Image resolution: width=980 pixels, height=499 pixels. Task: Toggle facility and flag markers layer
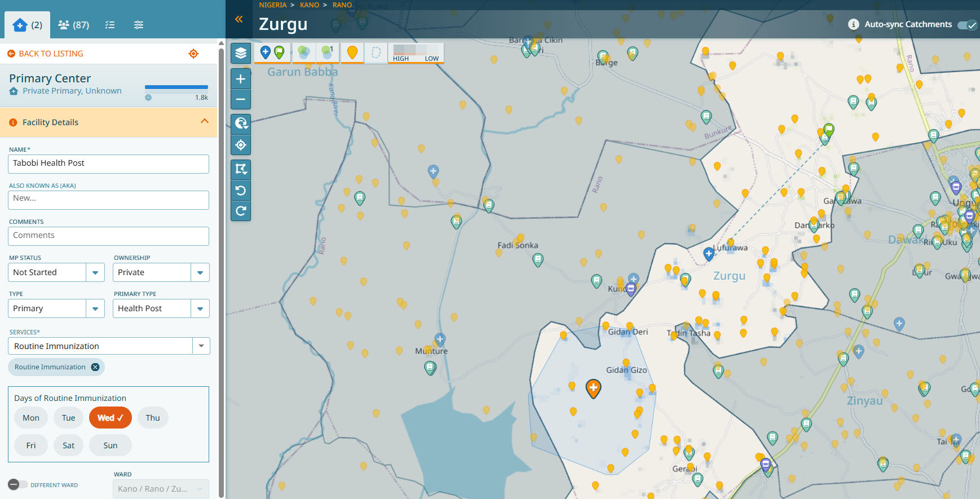click(272, 53)
